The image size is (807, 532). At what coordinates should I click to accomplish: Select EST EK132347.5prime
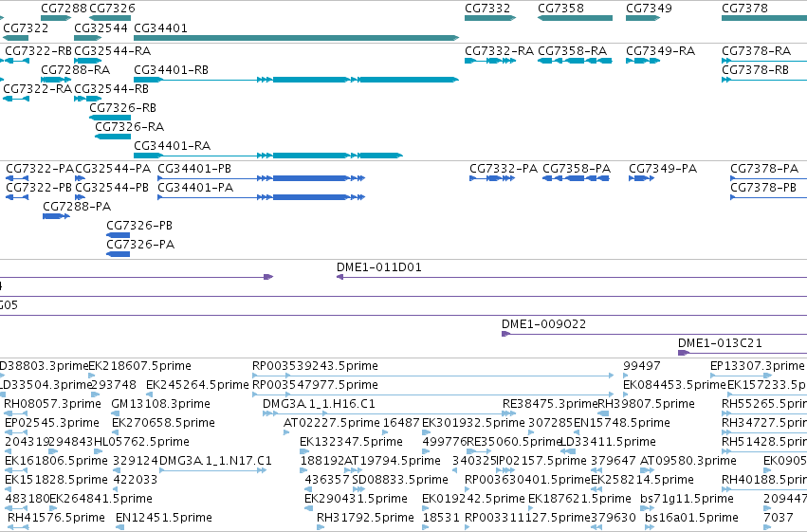tap(351, 442)
